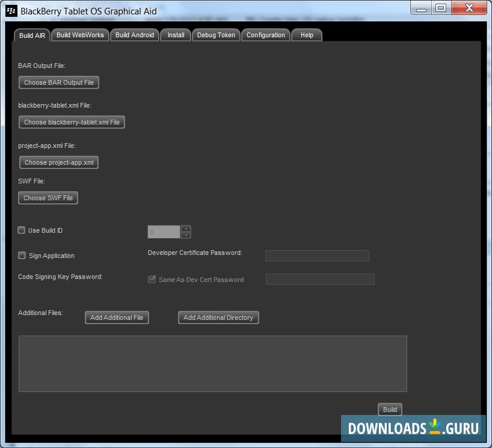
Task: Click Choose blackberry-tablet.xml File button
Action: pos(72,122)
